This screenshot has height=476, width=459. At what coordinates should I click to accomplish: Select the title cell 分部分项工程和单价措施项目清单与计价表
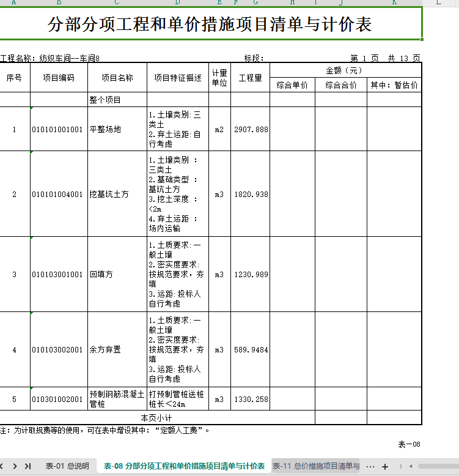210,24
